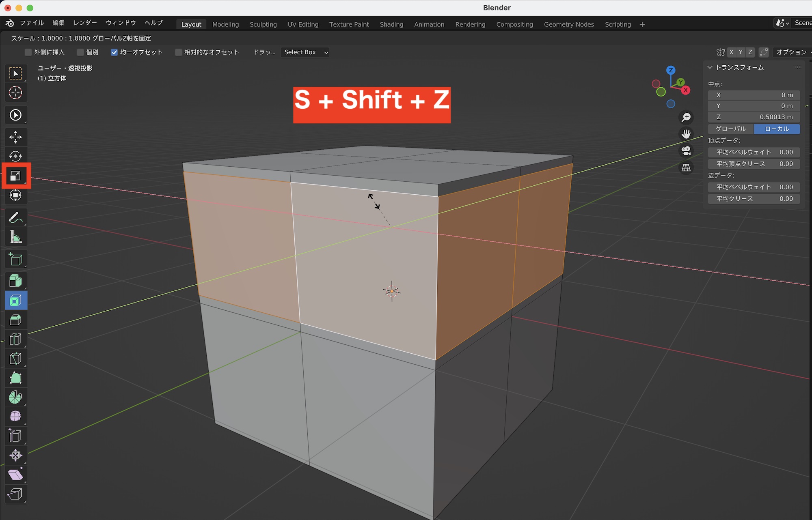Adjust the 平均クリース value slider
Viewport: 812px width, 520px height.
click(754, 199)
